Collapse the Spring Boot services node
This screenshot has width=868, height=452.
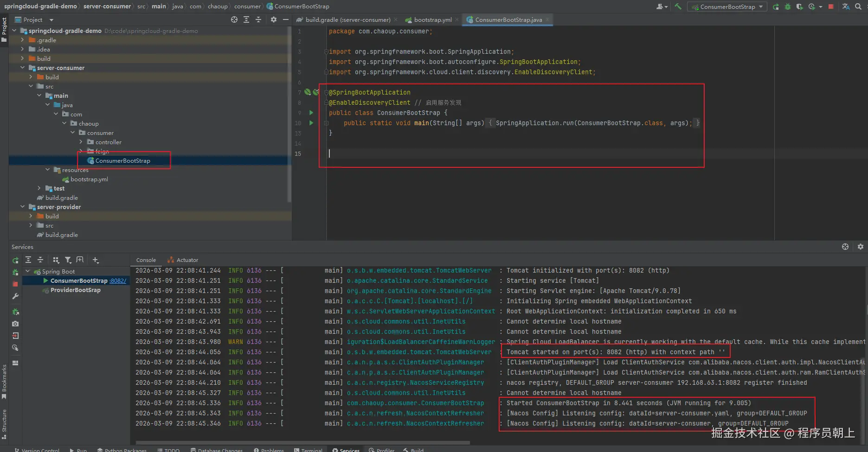click(28, 271)
